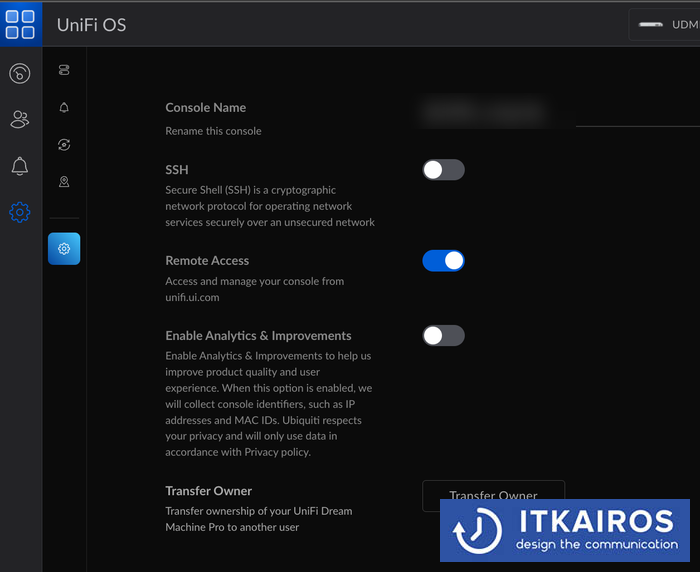This screenshot has width=700, height=572.
Task: Open the console/devices icon in settings submenu
Action: coord(64,70)
